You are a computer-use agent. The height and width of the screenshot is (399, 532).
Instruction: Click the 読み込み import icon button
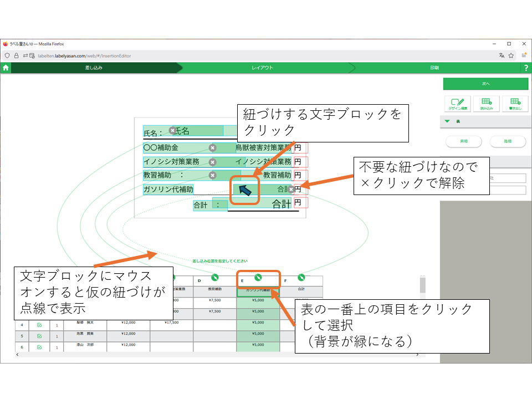[486, 104]
